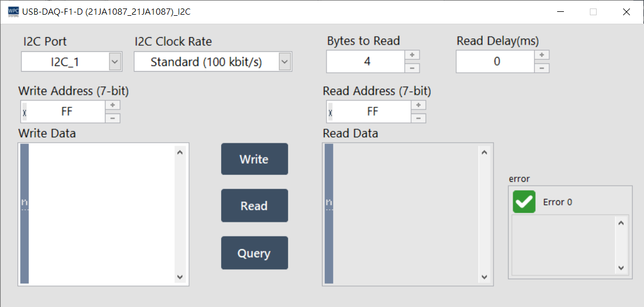Increment the Write Address value
The image size is (644, 307).
pos(113,106)
